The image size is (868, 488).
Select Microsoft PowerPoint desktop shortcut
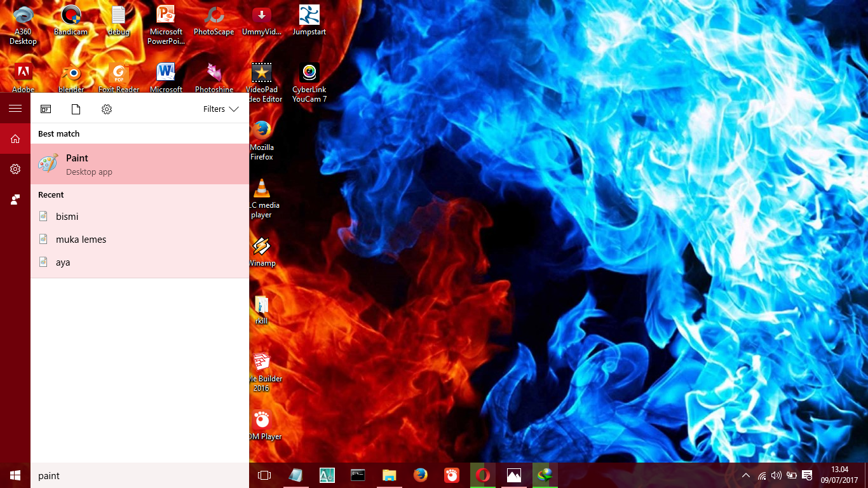[166, 25]
